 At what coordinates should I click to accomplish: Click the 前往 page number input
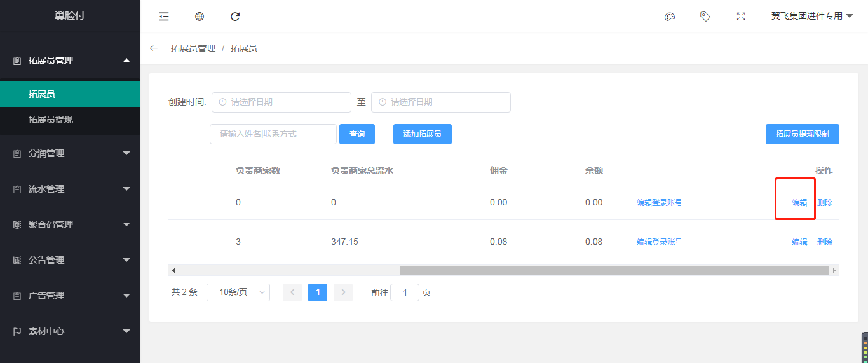pos(405,292)
